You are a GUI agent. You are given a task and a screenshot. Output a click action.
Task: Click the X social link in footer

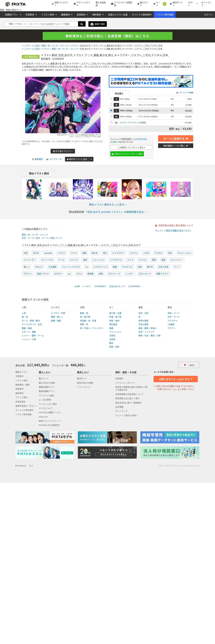point(31,466)
